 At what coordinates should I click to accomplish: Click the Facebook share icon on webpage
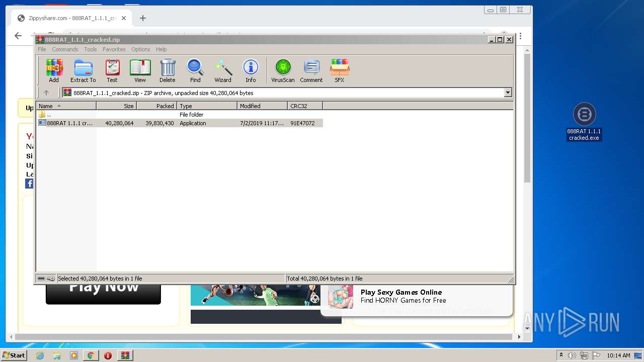click(29, 184)
